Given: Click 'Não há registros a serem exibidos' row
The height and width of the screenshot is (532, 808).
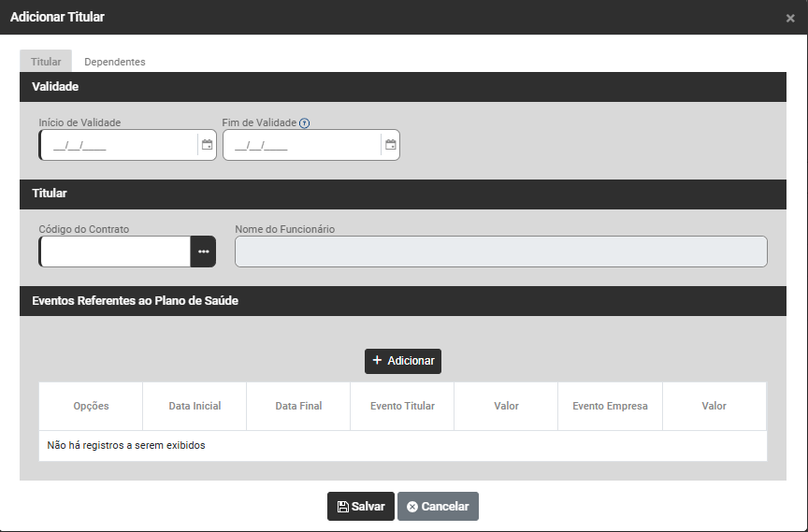Looking at the screenshot, I should 403,445.
